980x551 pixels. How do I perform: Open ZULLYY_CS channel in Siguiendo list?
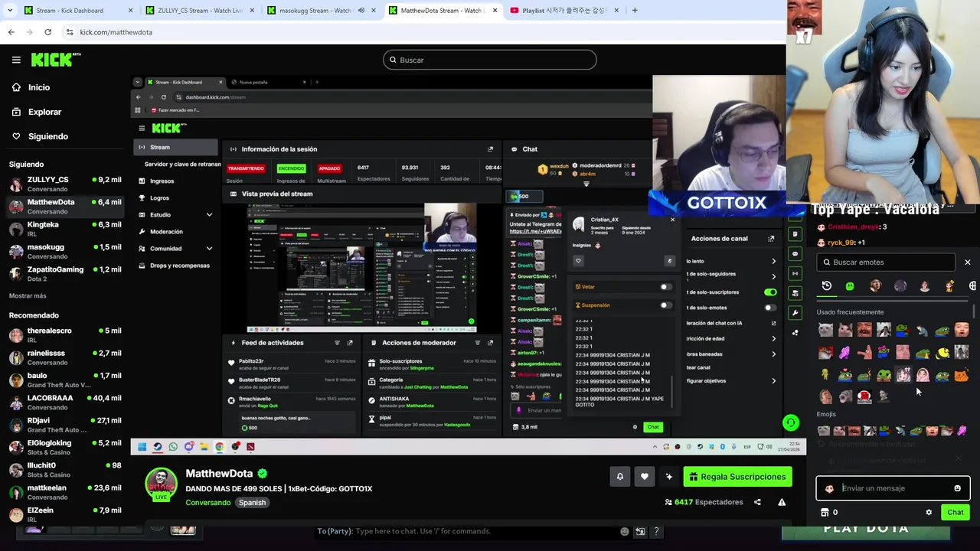[65, 184]
